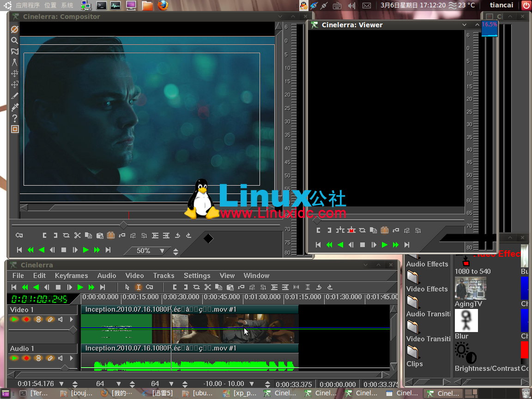Select the edit mask tool in Compositor
Screen dimensions: 532x399
tap(15, 52)
